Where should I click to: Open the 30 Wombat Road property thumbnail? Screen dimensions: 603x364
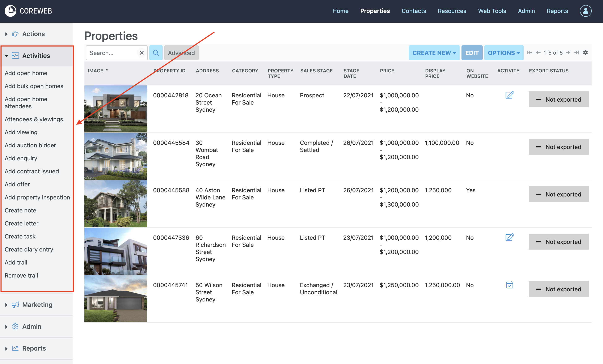116,156
